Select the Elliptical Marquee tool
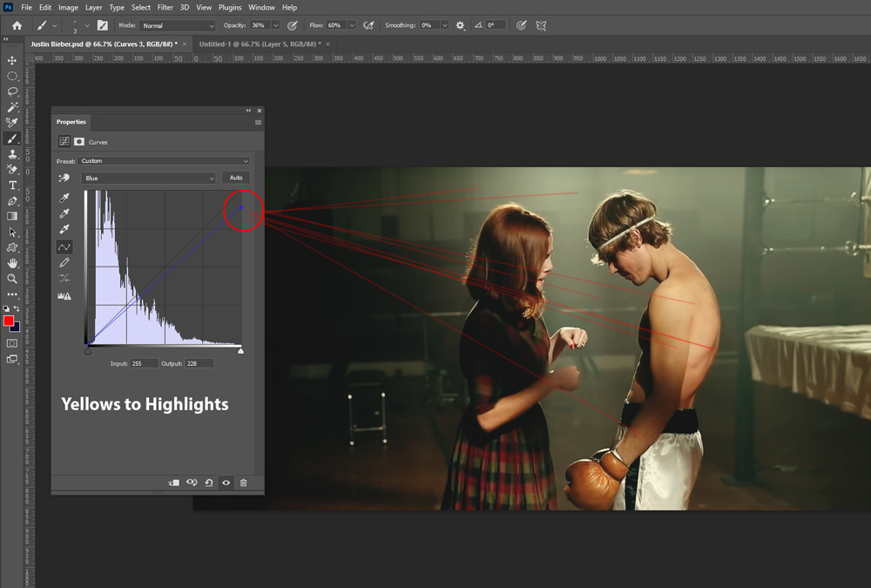The height and width of the screenshot is (588, 871). point(12,76)
